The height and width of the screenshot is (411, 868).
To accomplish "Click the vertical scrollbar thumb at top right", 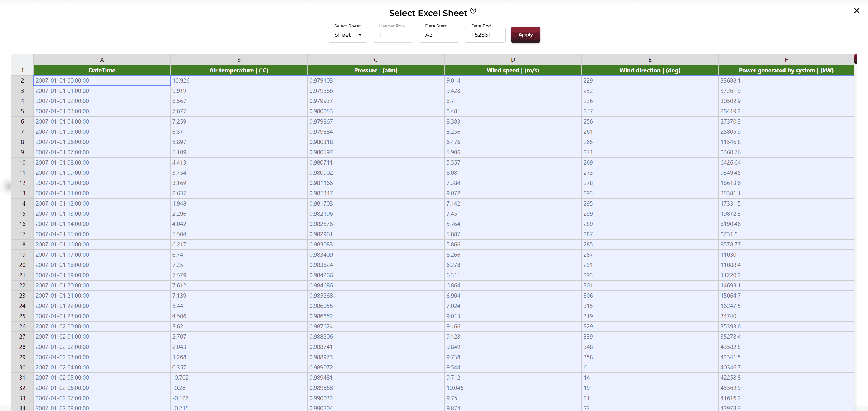I will click(856, 59).
